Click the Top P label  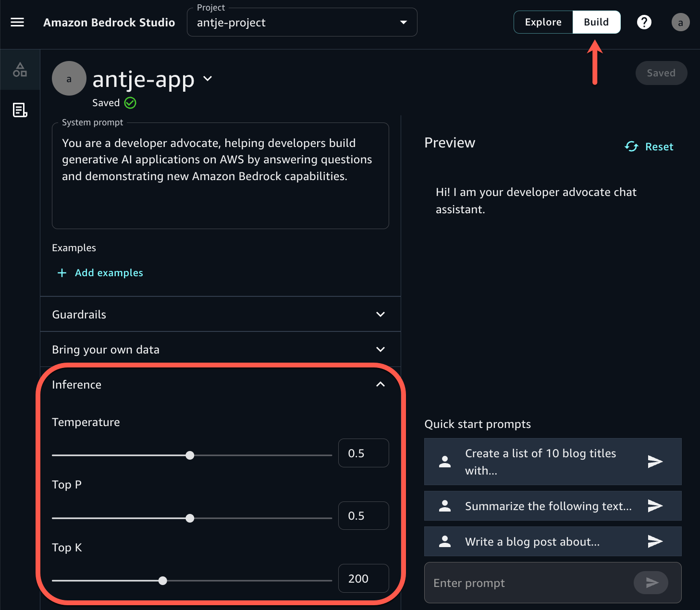click(67, 485)
